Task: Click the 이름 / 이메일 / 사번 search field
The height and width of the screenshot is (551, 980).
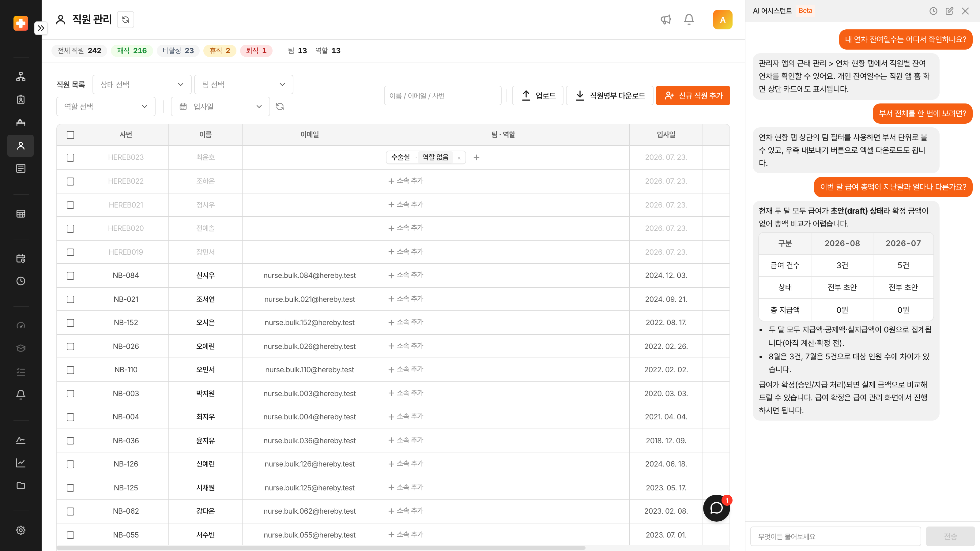Action: tap(443, 96)
